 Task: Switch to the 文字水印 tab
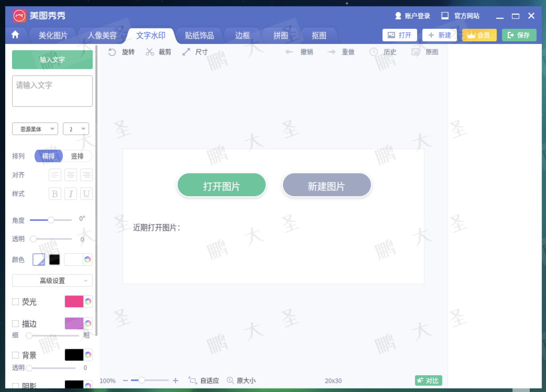[x=151, y=36]
